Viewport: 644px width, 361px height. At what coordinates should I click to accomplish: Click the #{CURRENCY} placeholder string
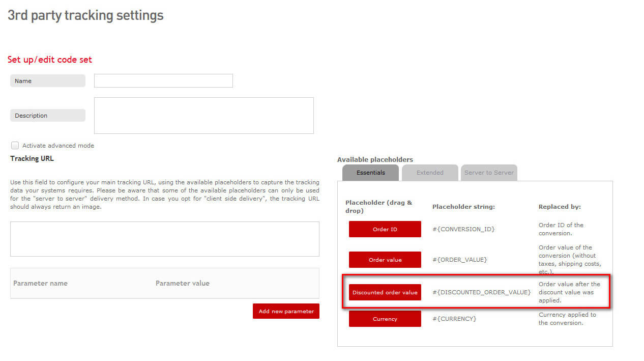coord(454,319)
